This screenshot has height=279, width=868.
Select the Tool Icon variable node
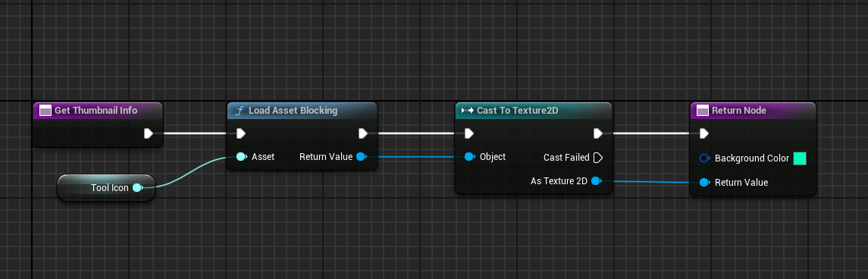point(106,188)
